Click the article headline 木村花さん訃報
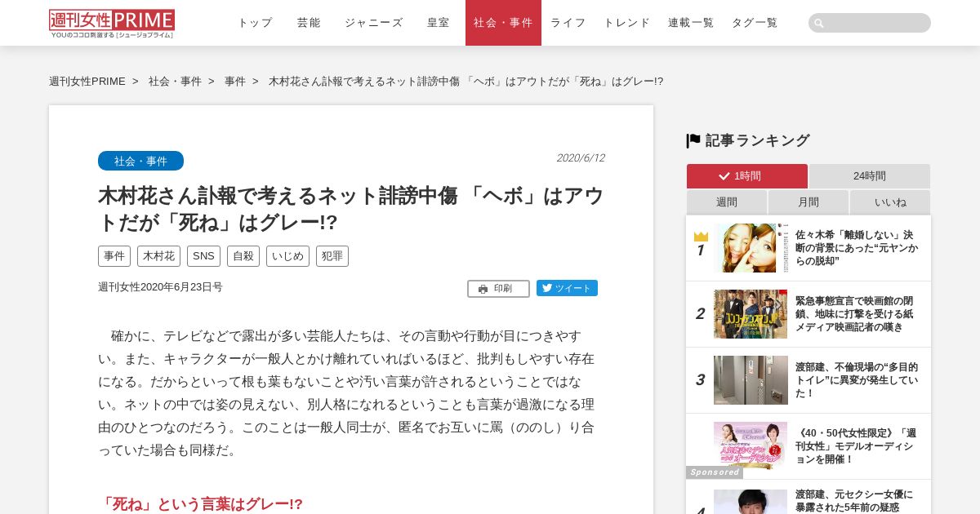Screen dimensions: 980x514 pyautogui.click(x=351, y=209)
